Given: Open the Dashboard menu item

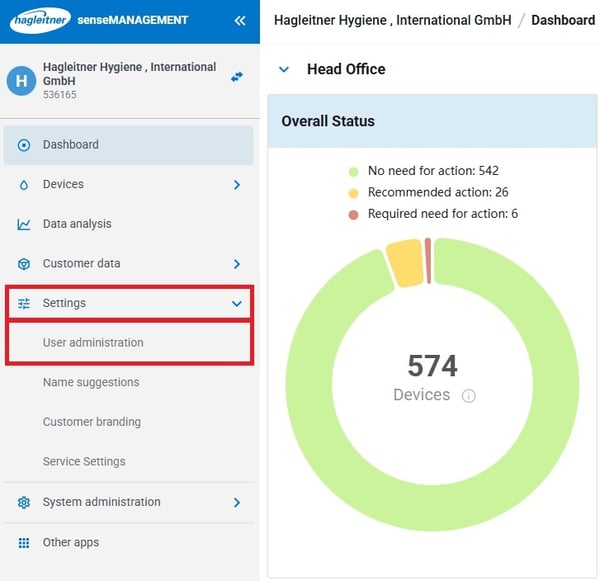Looking at the screenshot, I should pos(128,145).
